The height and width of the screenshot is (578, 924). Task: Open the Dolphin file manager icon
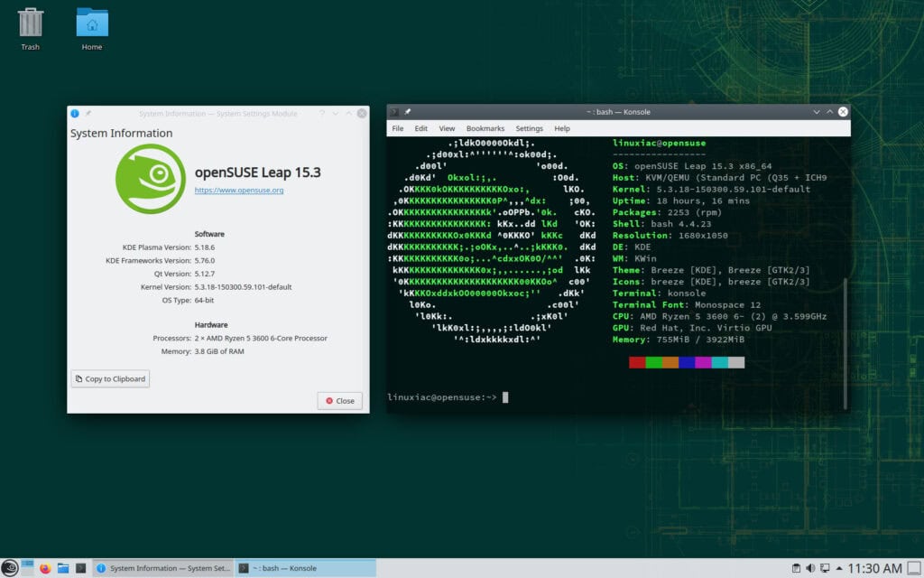[x=63, y=568]
